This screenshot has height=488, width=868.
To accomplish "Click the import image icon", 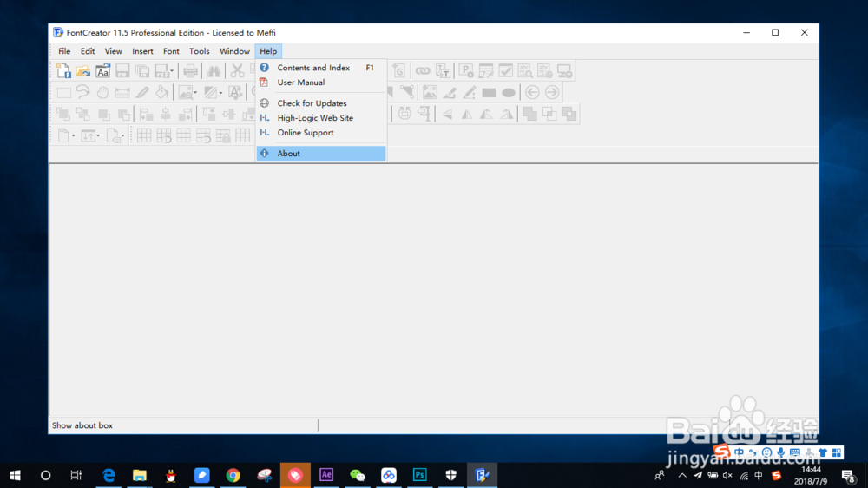I will click(x=430, y=93).
